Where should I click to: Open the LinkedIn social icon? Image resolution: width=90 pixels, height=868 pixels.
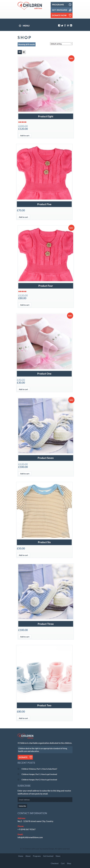71,25
